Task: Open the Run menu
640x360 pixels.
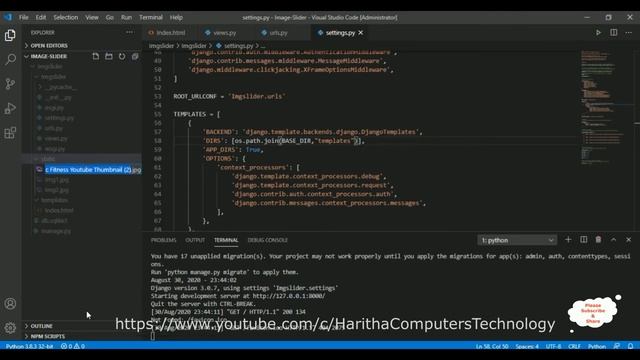Action: click(126, 17)
